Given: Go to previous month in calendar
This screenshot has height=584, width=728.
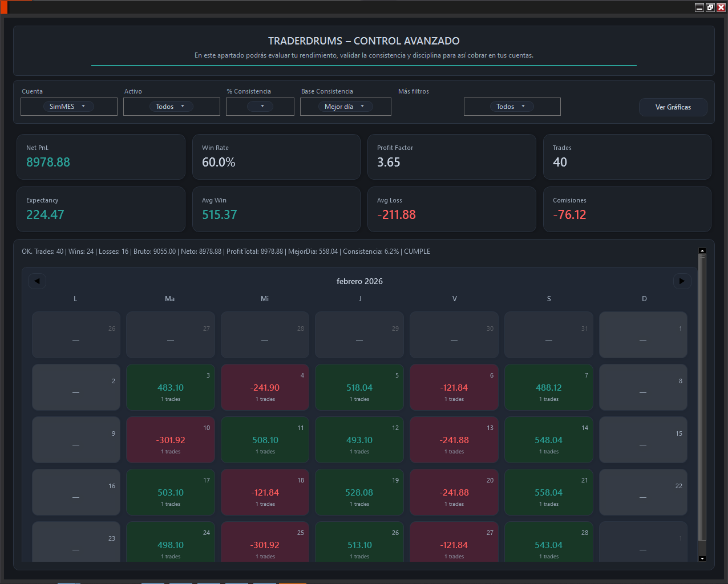Looking at the screenshot, I should pyautogui.click(x=37, y=281).
